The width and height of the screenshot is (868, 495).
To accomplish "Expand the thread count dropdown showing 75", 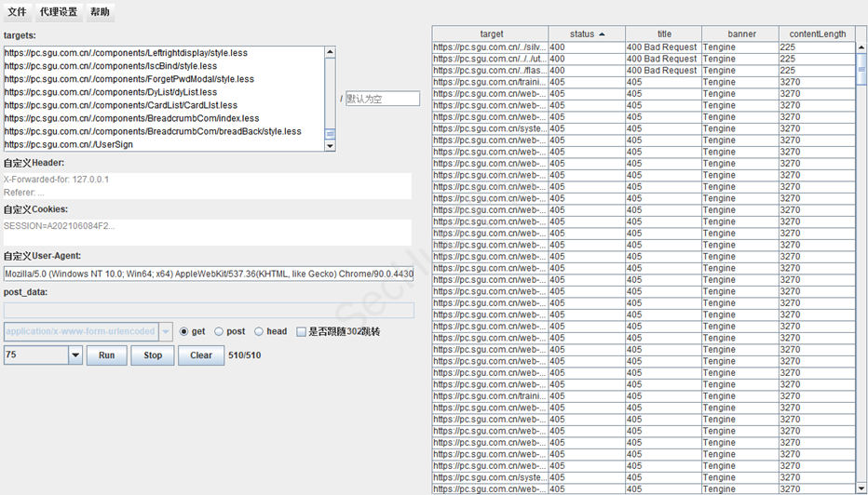I will 75,355.
